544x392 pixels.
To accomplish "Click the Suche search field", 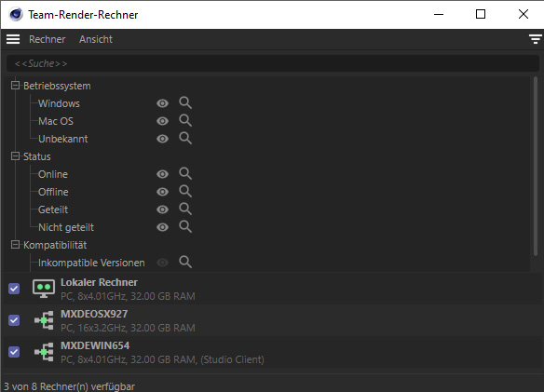I will point(272,63).
